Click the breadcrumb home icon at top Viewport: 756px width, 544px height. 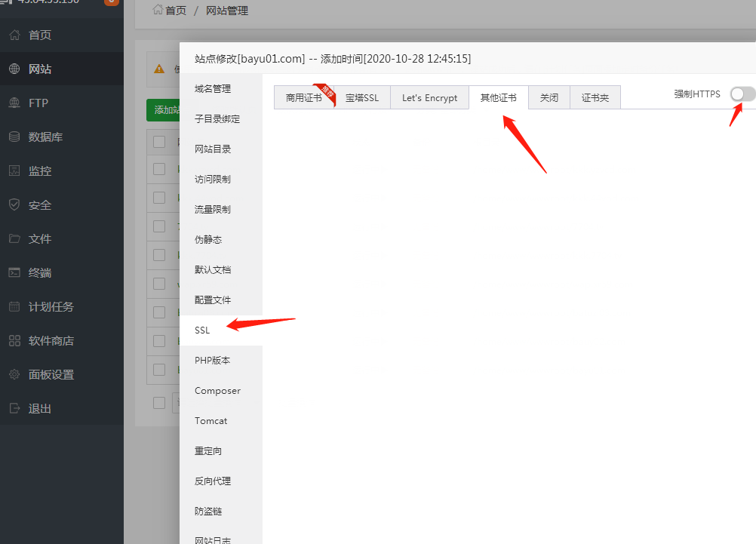(158, 10)
